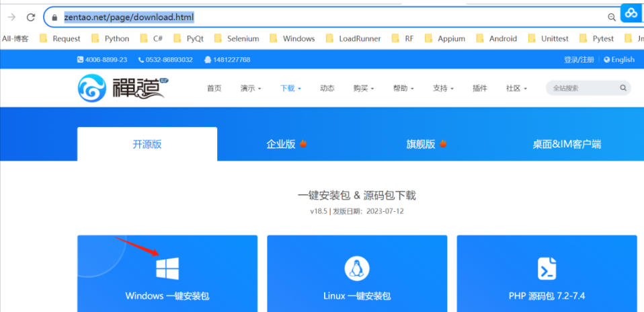Click the 登录/注册 link
644x312 pixels.
click(x=579, y=60)
